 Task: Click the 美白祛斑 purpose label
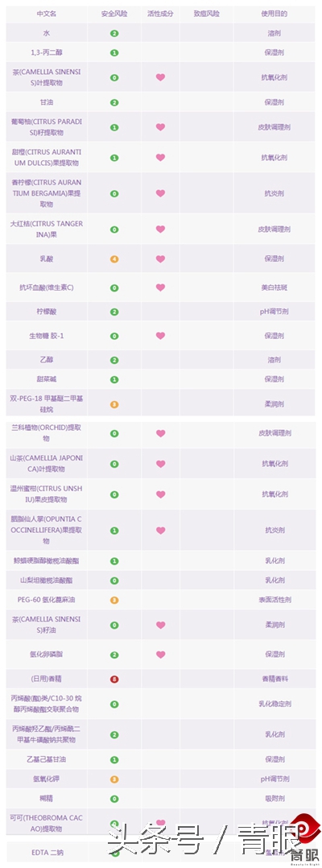[275, 288]
